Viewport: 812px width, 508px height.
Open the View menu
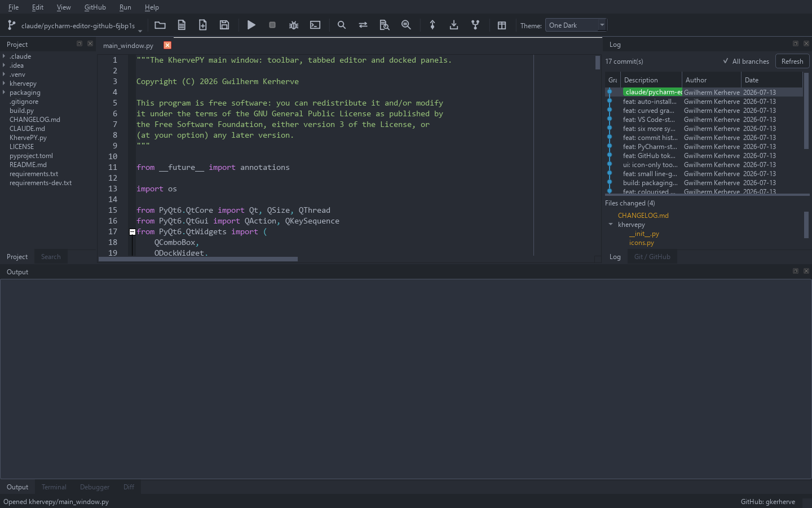pos(64,7)
